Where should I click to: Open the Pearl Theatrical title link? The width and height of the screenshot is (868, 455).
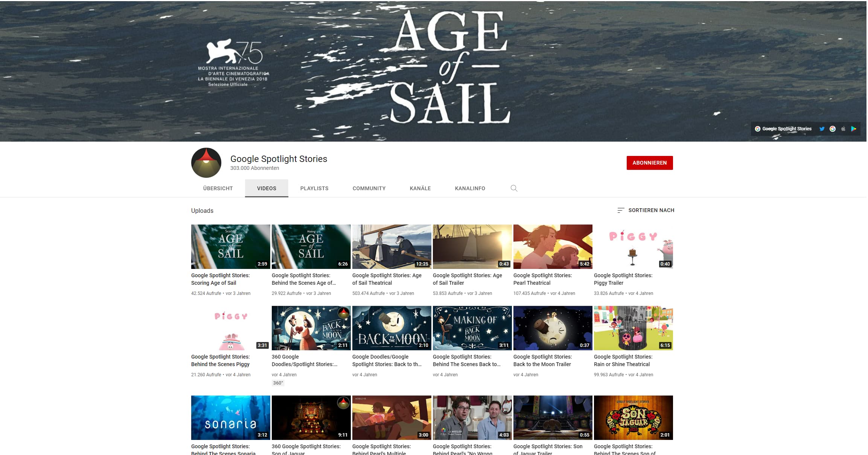pyautogui.click(x=543, y=279)
